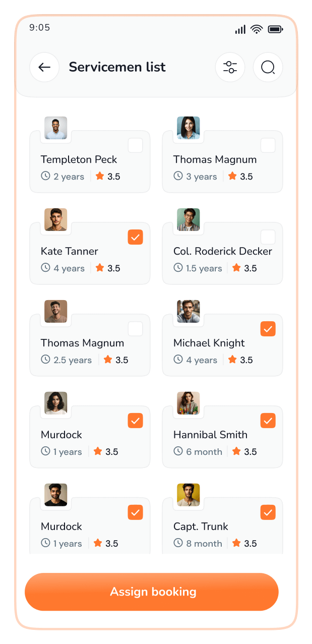The height and width of the screenshot is (644, 312).
Task: Tap the search magnifier icon
Action: (x=268, y=67)
